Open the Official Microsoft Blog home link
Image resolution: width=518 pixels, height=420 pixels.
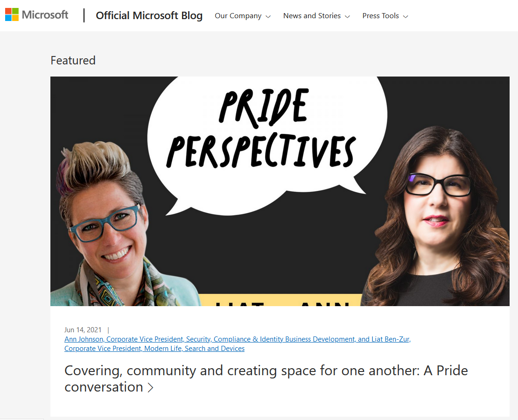pyautogui.click(x=149, y=15)
